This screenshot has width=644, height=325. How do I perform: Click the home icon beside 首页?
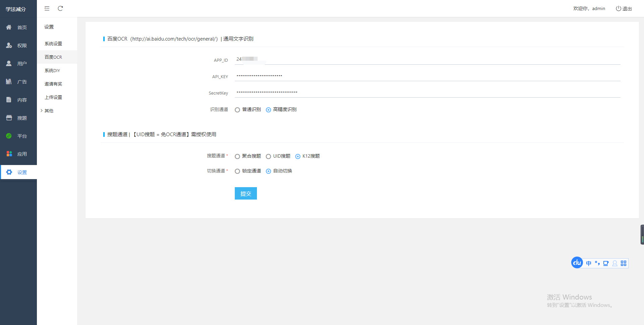(9, 27)
